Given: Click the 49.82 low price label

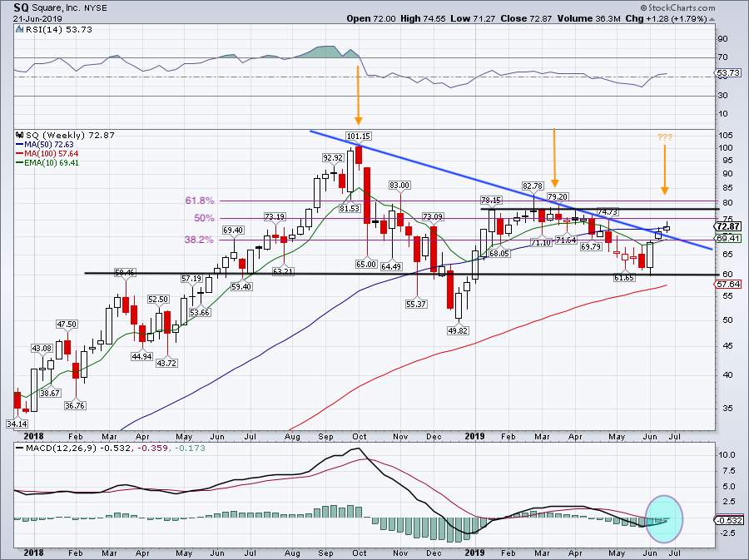Looking at the screenshot, I should point(458,330).
